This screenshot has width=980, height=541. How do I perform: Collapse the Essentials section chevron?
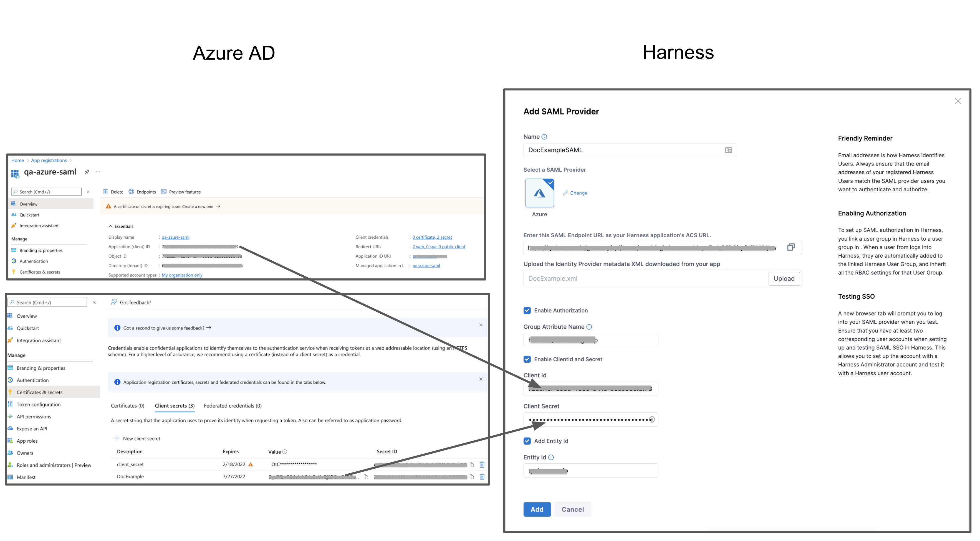110,226
